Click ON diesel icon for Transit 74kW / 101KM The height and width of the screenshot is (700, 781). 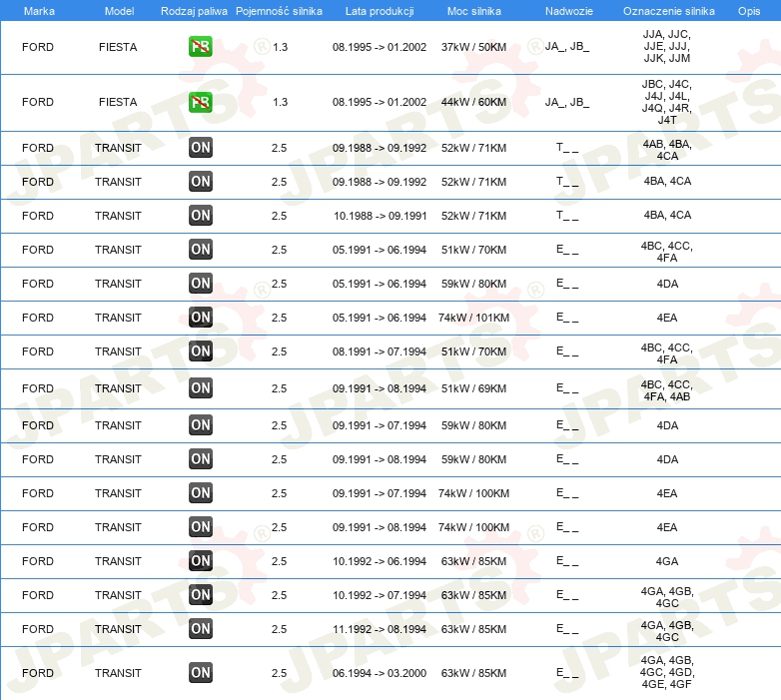pos(200,318)
